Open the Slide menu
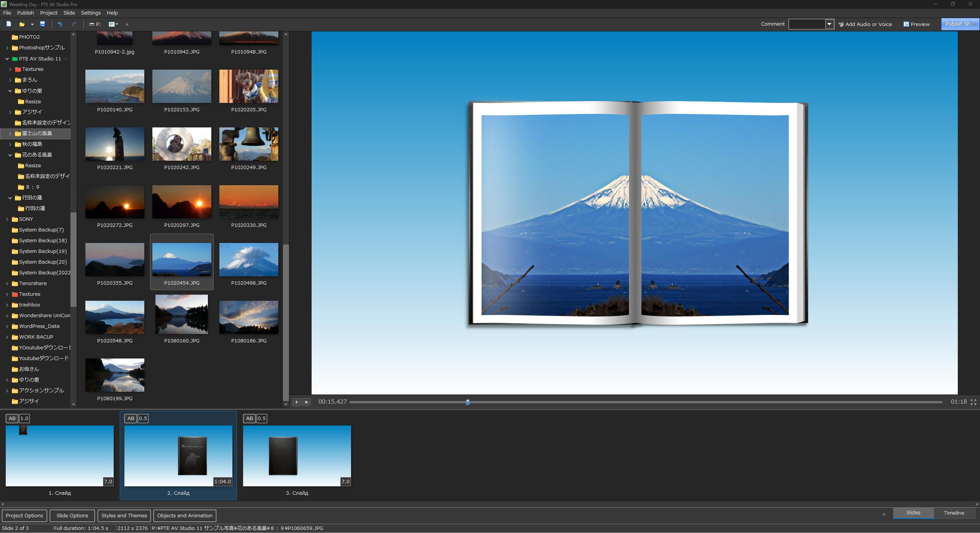Image resolution: width=980 pixels, height=533 pixels. coord(69,13)
